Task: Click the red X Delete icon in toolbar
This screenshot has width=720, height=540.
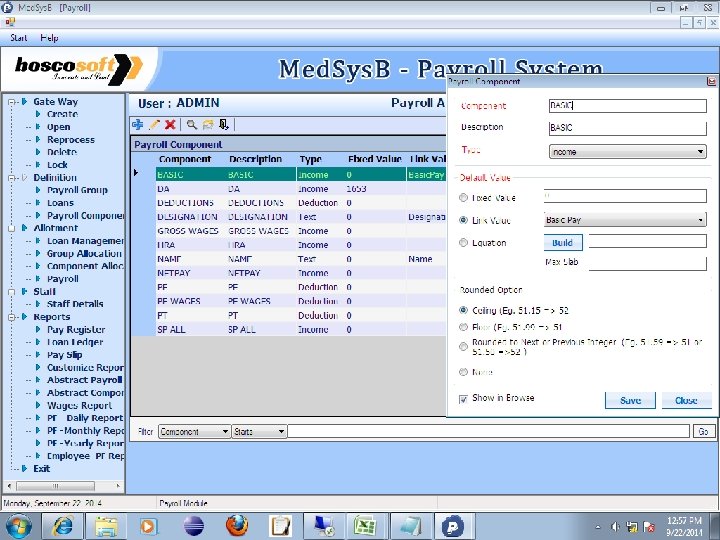Action: [x=170, y=124]
